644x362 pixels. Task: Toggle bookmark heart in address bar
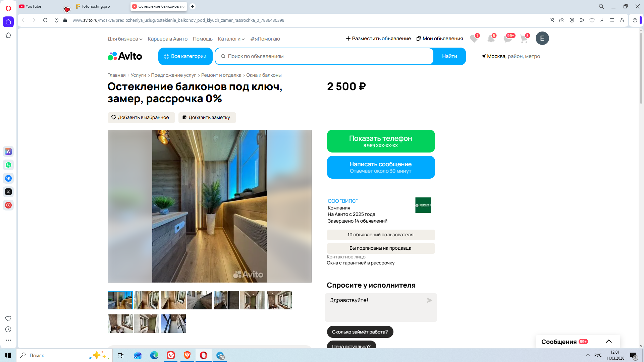[x=592, y=20]
